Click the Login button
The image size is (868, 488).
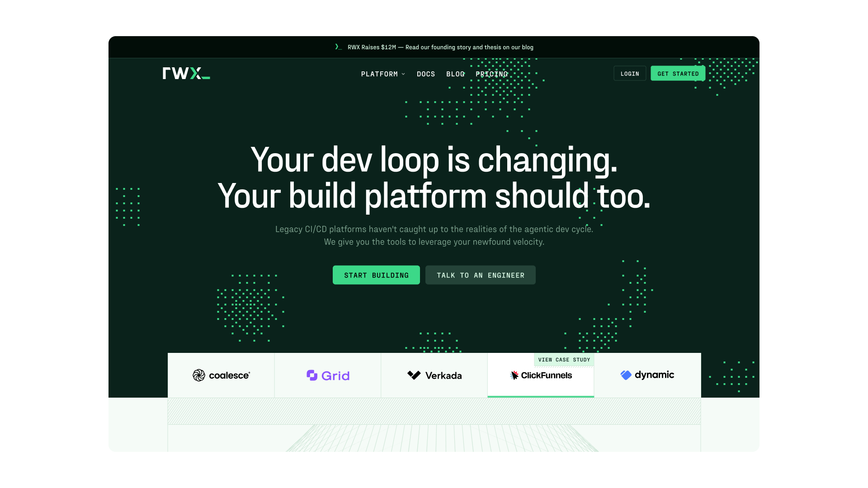630,74
